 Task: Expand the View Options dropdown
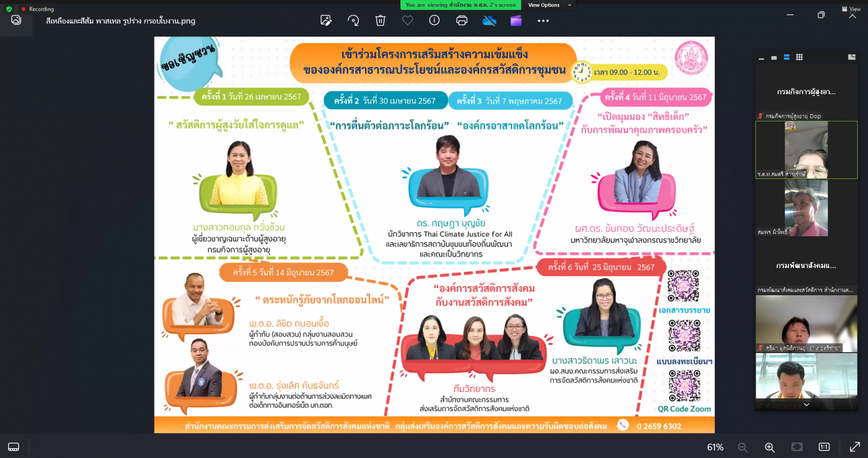tap(549, 5)
